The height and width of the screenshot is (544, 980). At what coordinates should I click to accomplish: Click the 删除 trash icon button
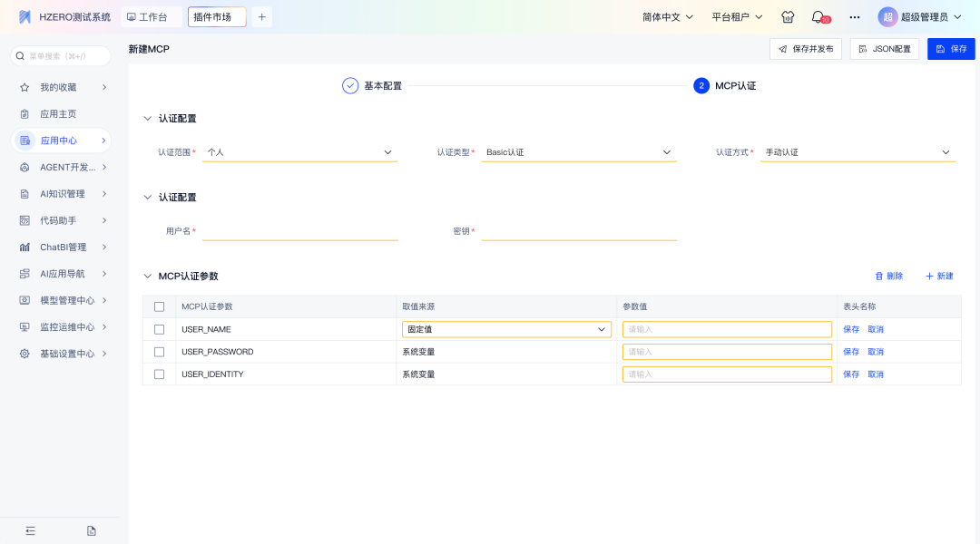pos(888,276)
